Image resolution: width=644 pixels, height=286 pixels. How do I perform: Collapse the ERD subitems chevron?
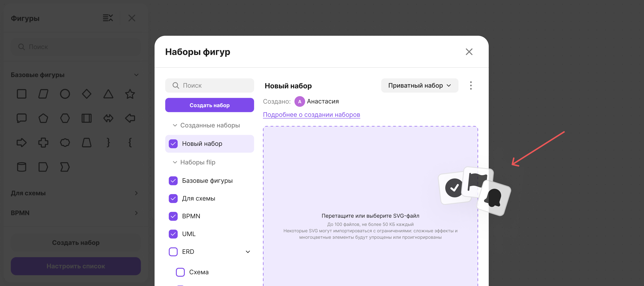(x=248, y=252)
